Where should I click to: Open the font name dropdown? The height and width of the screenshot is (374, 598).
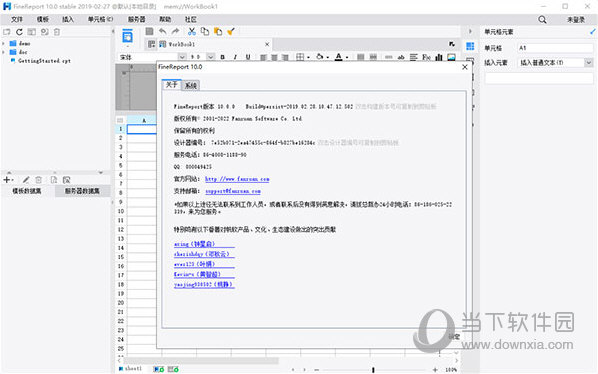[x=182, y=57]
